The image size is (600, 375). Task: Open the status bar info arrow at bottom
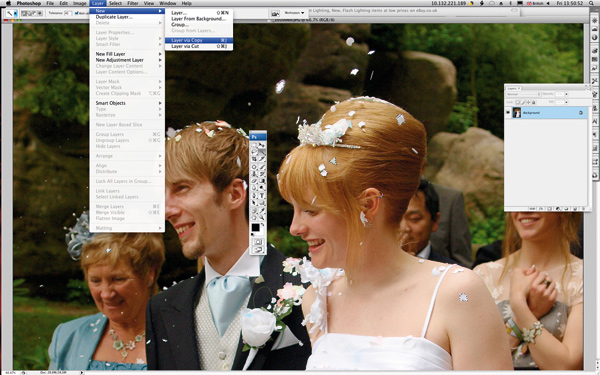[82, 372]
